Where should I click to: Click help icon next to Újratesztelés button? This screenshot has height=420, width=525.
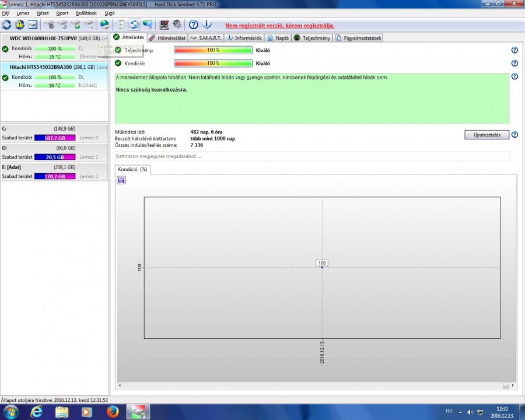[x=514, y=135]
